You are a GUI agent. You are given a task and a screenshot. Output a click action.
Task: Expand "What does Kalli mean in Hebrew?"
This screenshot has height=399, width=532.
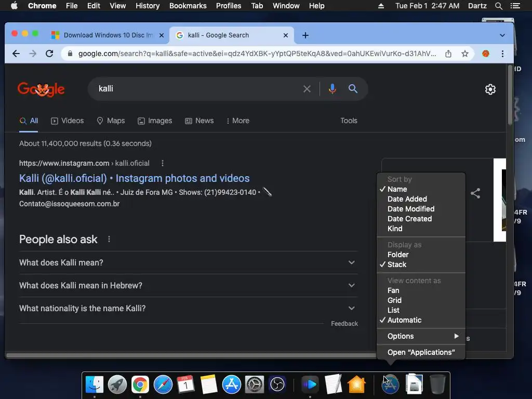(188, 285)
